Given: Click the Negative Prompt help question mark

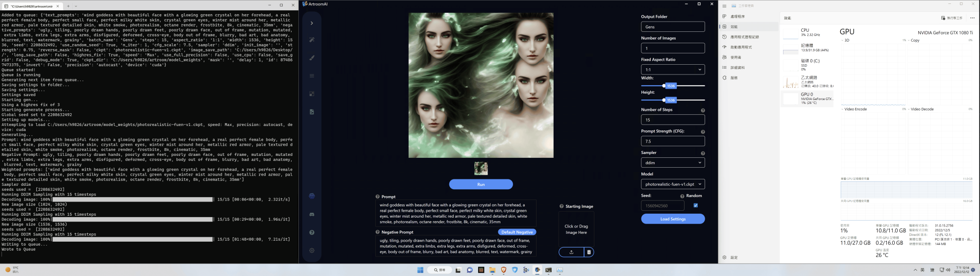Looking at the screenshot, I should pyautogui.click(x=378, y=232).
